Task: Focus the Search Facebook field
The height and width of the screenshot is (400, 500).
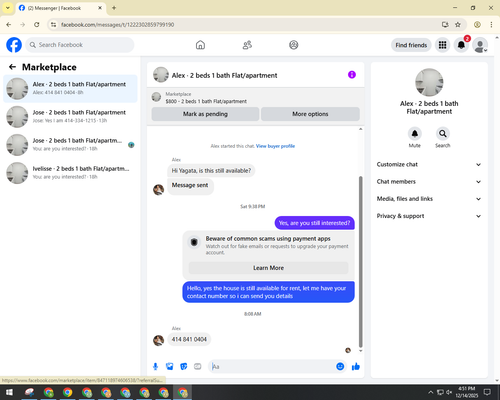Action: (80, 45)
